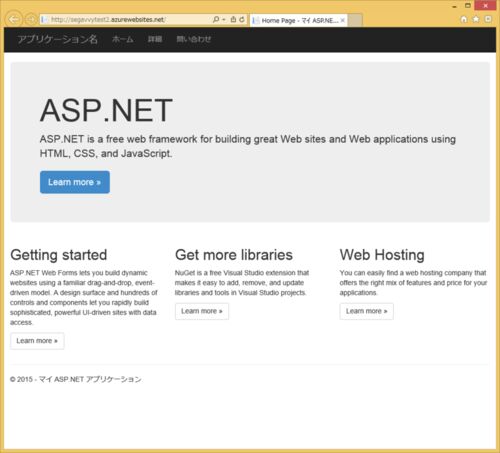Click the page favicon in address bar
The width and height of the screenshot is (500, 453).
click(44, 20)
